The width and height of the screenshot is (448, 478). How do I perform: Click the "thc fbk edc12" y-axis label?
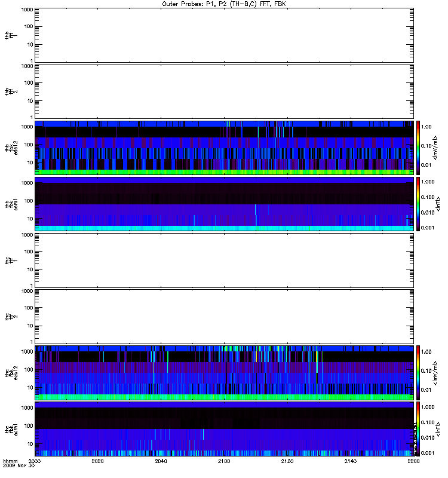tap(11, 372)
